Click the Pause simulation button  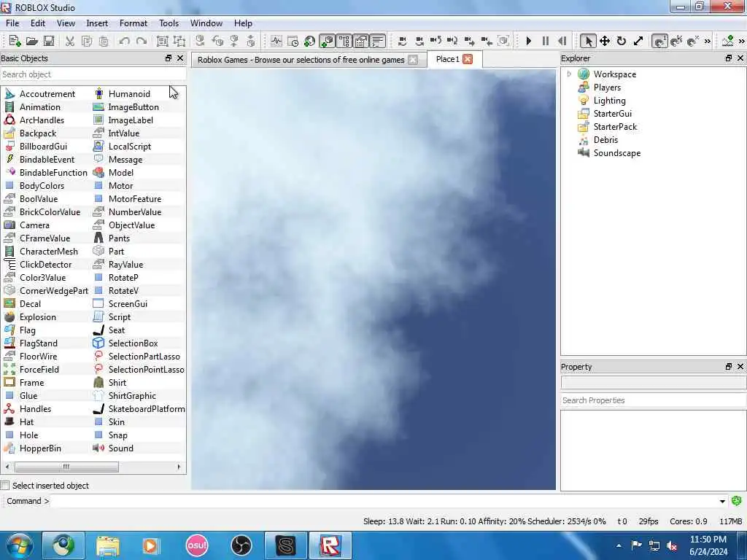click(x=546, y=41)
